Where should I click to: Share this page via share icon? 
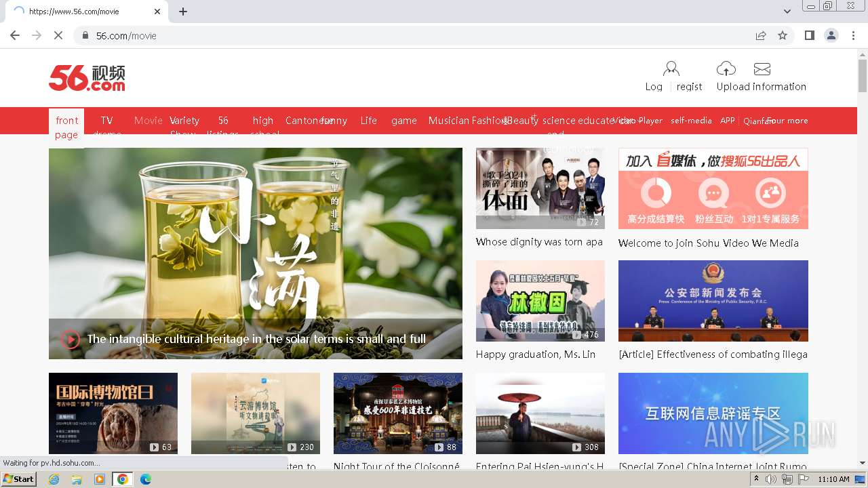(x=761, y=35)
